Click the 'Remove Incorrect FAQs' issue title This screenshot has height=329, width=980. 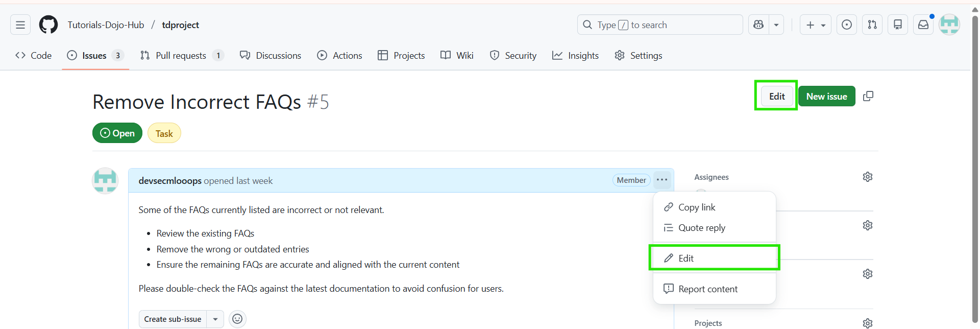pyautogui.click(x=197, y=102)
